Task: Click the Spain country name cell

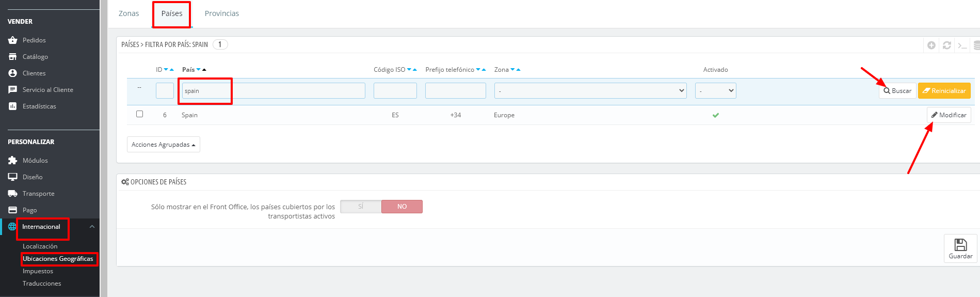Action: 189,115
